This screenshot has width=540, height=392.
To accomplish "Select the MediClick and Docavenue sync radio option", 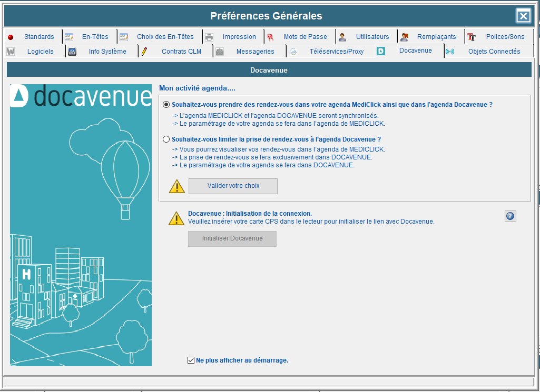I will click(x=166, y=105).
